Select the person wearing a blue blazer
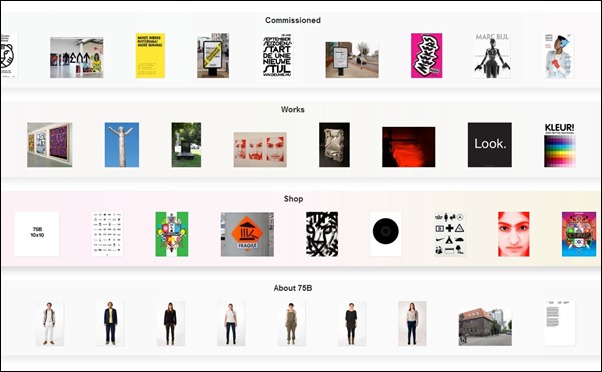The width and height of the screenshot is (602, 372). pyautogui.click(x=111, y=323)
